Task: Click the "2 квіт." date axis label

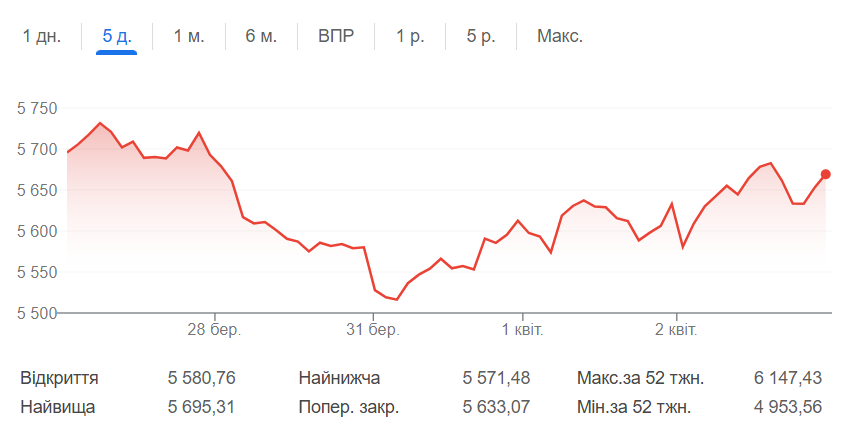Action: click(677, 329)
